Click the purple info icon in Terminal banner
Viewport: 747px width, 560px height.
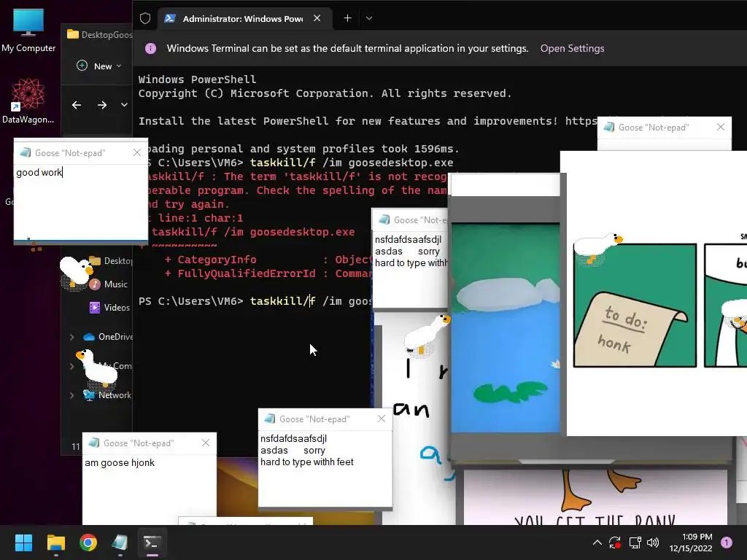pos(150,48)
